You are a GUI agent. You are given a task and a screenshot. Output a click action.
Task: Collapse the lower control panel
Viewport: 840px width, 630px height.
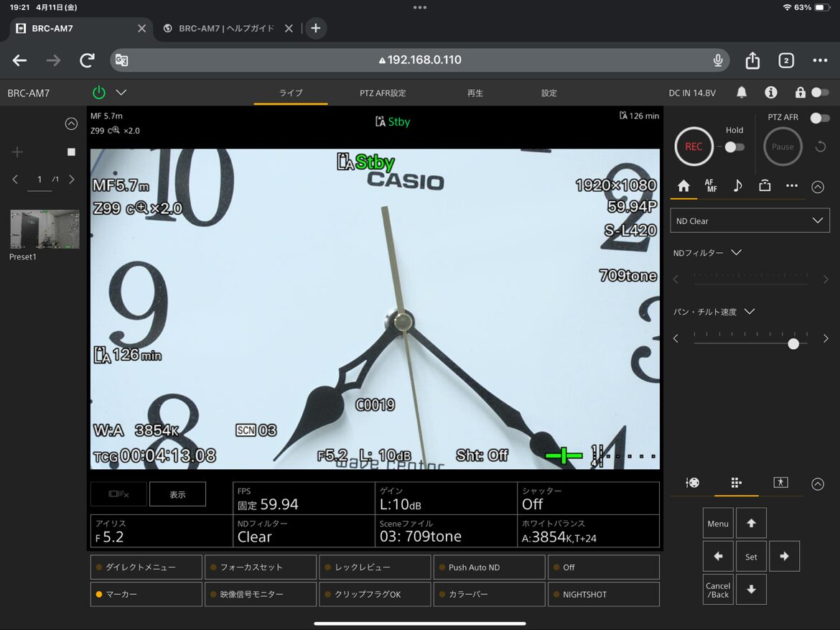tap(818, 484)
